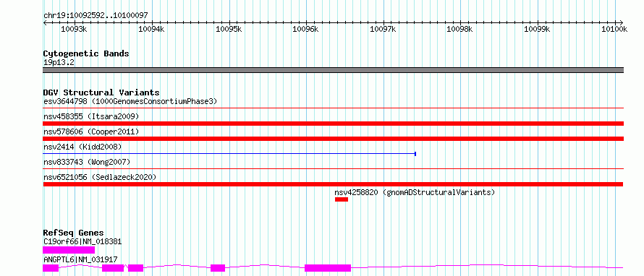Open the C19orf66|NM_018381 gene label
Screen dimensions: 644x276
(82, 242)
